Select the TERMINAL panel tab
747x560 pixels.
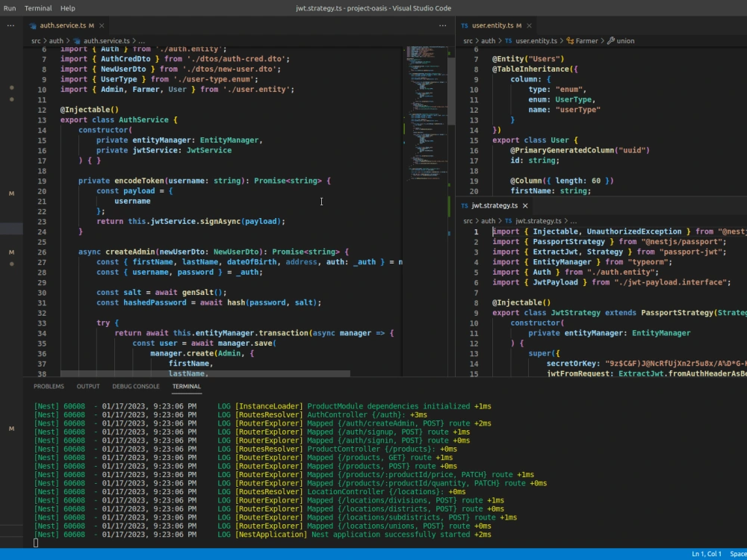(x=186, y=386)
